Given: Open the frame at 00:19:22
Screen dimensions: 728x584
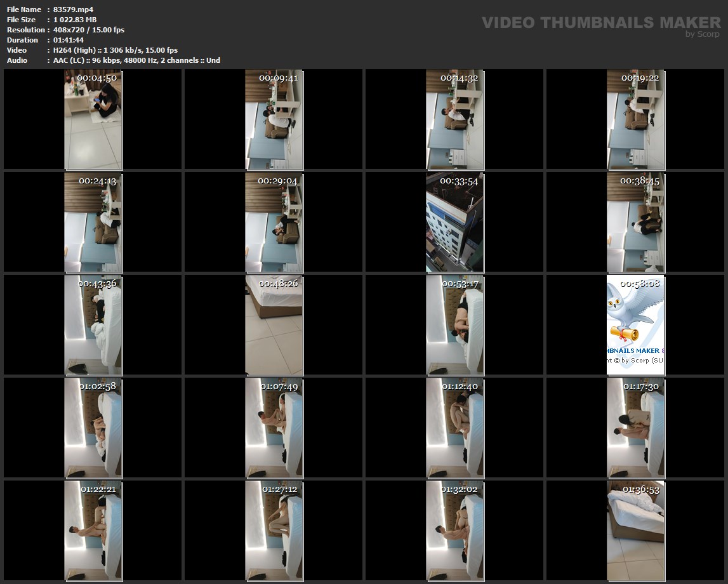Looking at the screenshot, I should 635,119.
